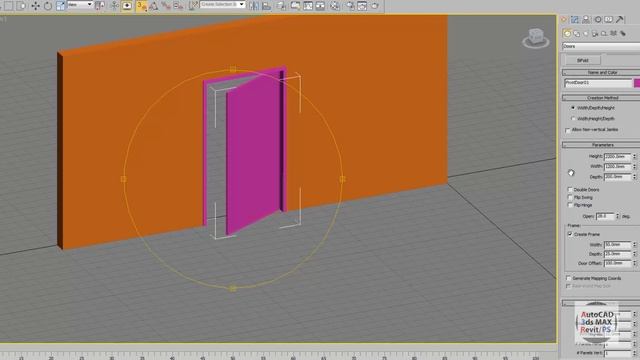Open the reference coordinate system dropdown

click(x=80, y=5)
